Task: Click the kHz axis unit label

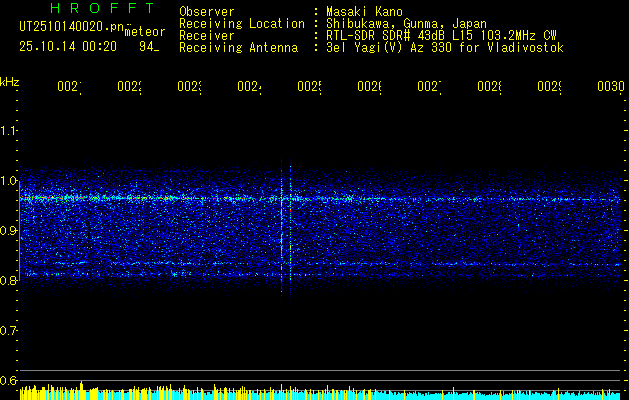Action: (x=10, y=82)
